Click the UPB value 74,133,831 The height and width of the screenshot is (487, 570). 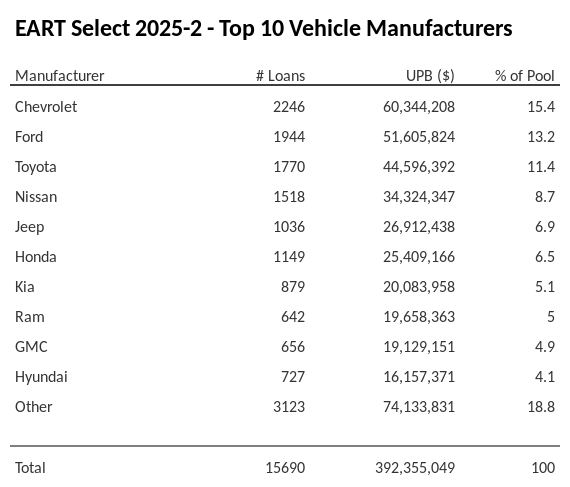(419, 407)
